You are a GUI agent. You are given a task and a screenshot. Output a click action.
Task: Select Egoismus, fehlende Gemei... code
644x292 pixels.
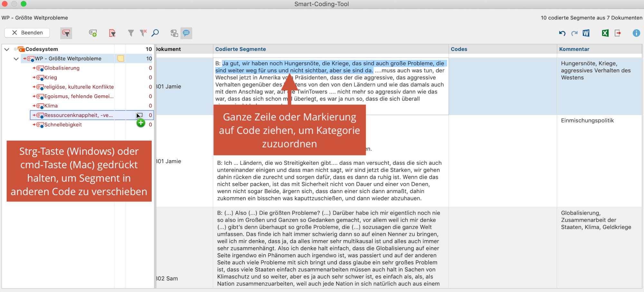click(x=79, y=96)
